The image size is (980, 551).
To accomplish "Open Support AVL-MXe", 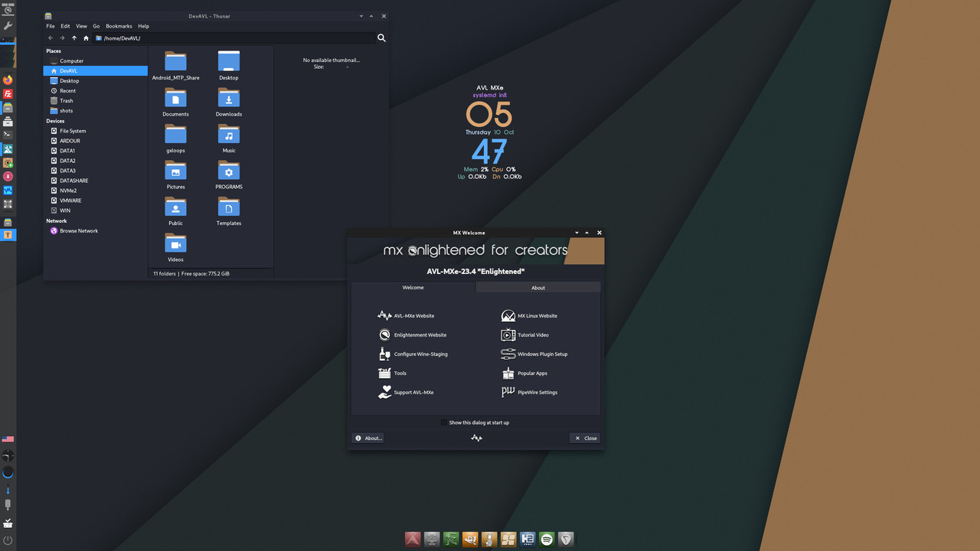I will [x=406, y=392].
